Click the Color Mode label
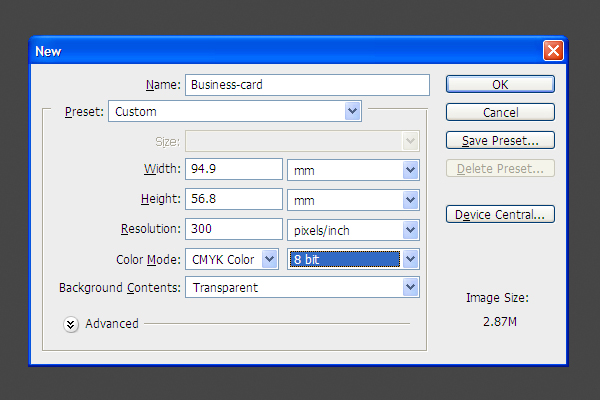Viewport: 600px width, 400px height. (148, 260)
